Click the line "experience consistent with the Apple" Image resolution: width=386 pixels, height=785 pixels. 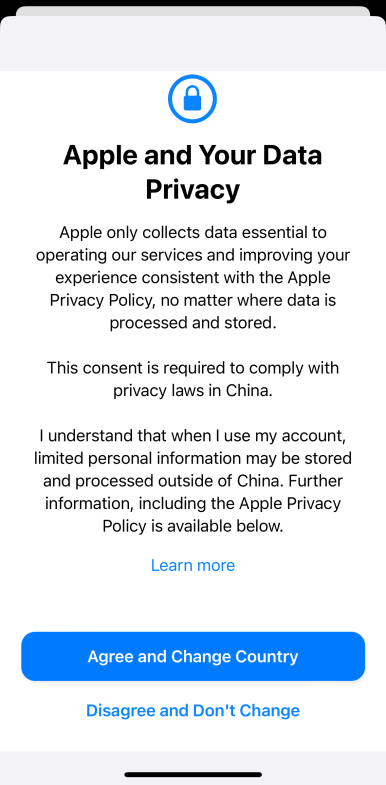pyautogui.click(x=193, y=277)
